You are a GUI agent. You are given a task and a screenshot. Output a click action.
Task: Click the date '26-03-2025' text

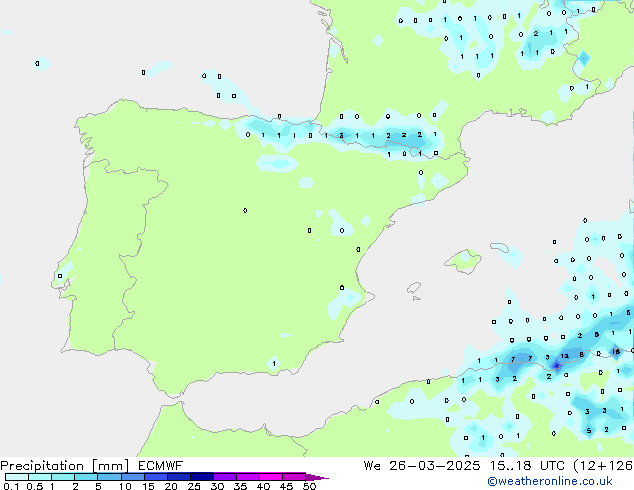(435, 466)
